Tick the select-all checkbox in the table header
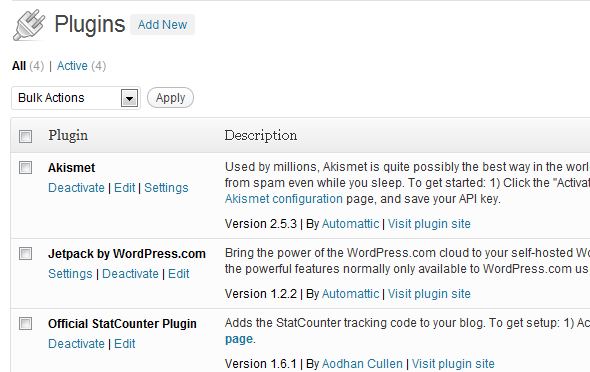 (26, 136)
